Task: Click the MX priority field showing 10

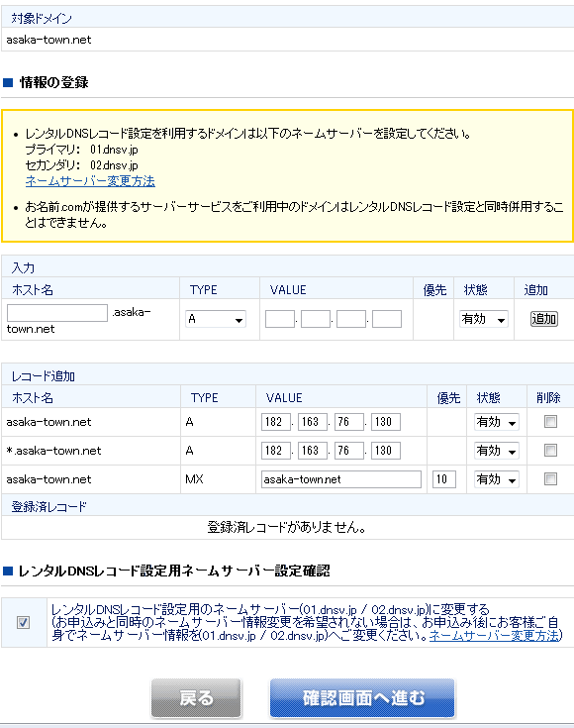Action: click(444, 479)
